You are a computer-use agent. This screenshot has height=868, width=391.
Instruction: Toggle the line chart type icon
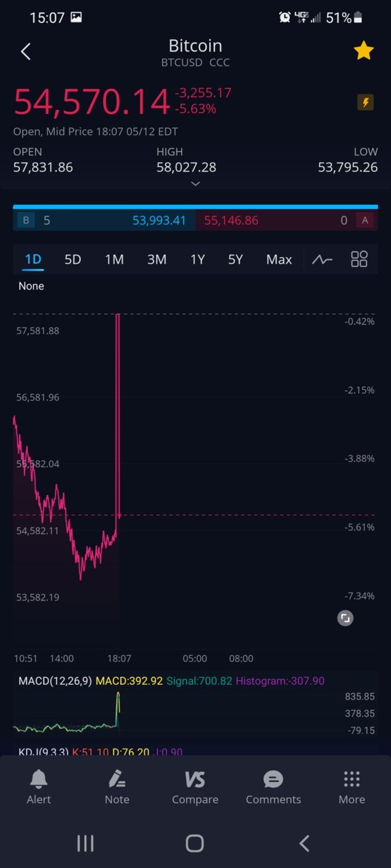pos(322,259)
